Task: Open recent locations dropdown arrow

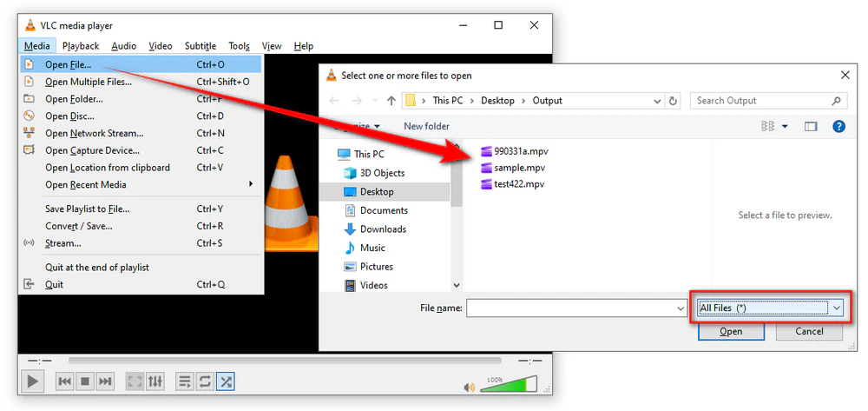Action: tap(375, 102)
